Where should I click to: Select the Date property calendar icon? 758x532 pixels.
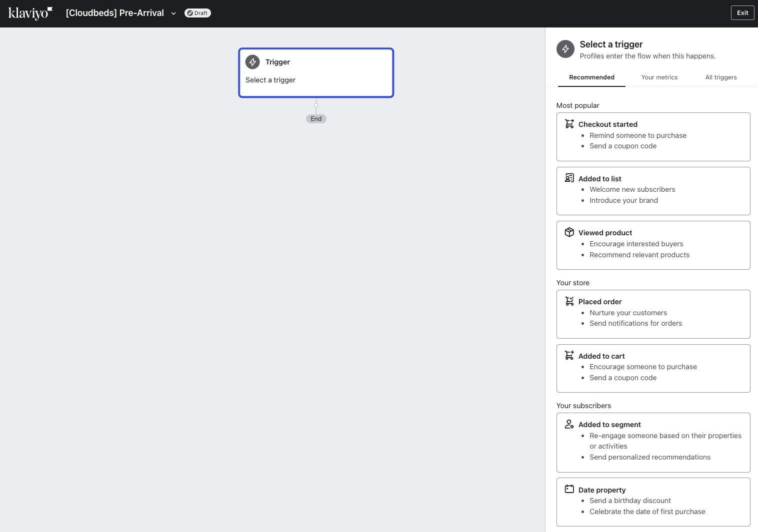pyautogui.click(x=569, y=489)
